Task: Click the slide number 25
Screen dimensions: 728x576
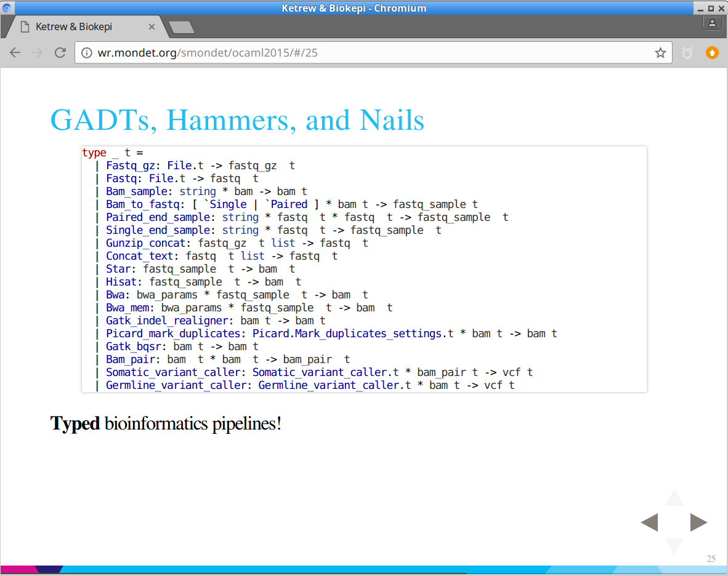Action: click(711, 559)
